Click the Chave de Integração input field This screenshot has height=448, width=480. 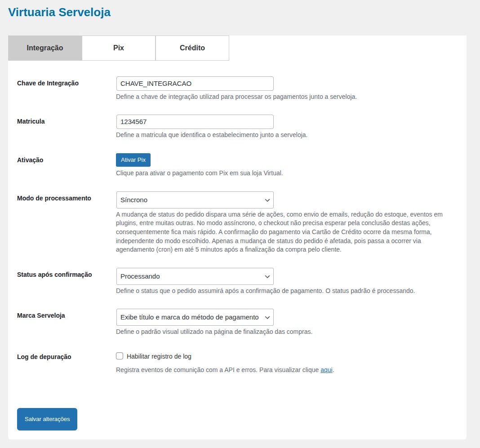click(x=195, y=84)
